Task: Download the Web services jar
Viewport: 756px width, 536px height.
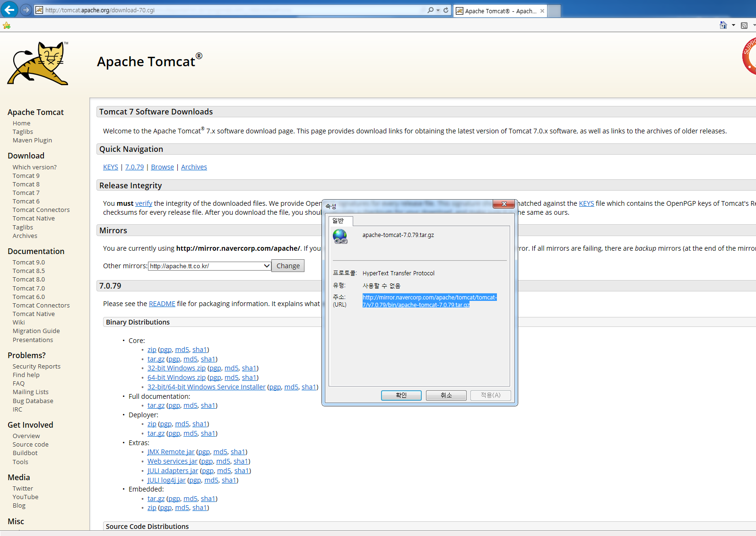Action: [x=173, y=461]
